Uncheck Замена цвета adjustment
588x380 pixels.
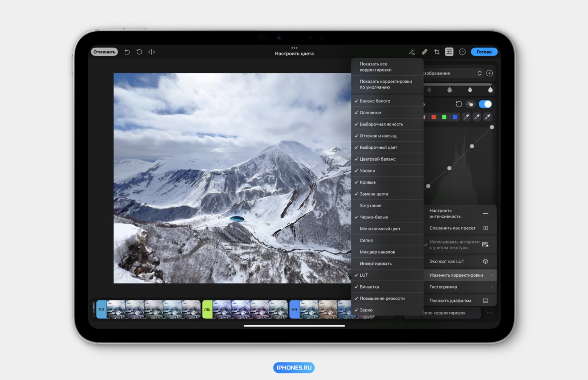pos(387,194)
